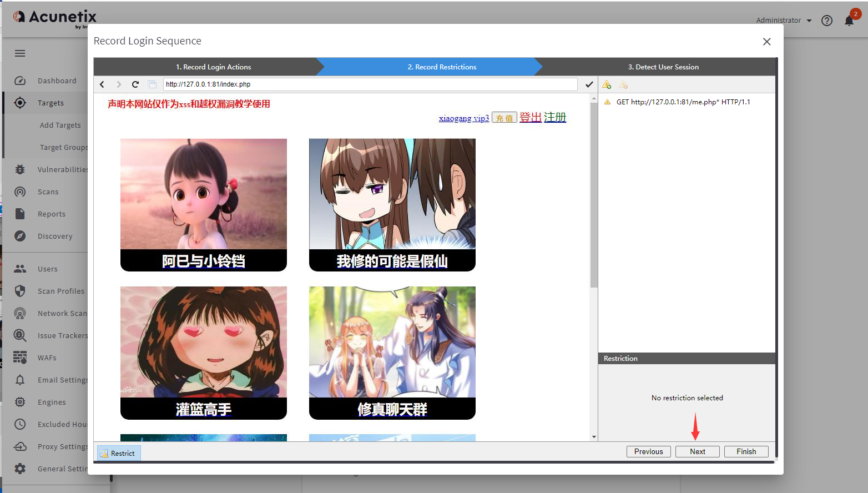Close the Record Login Sequence dialog
The height and width of the screenshot is (493, 868).
click(x=767, y=42)
